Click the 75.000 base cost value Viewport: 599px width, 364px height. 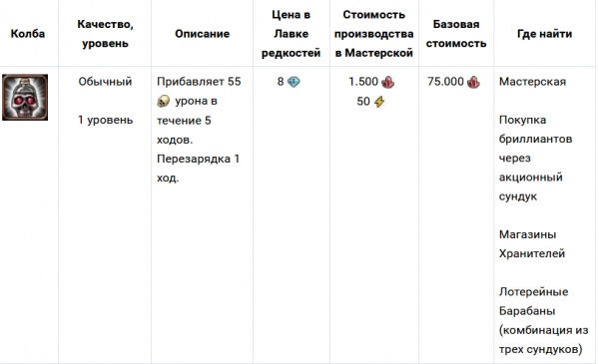445,82
